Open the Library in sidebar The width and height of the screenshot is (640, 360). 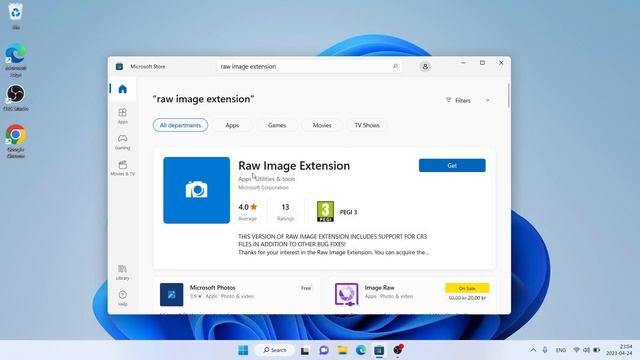point(122,272)
